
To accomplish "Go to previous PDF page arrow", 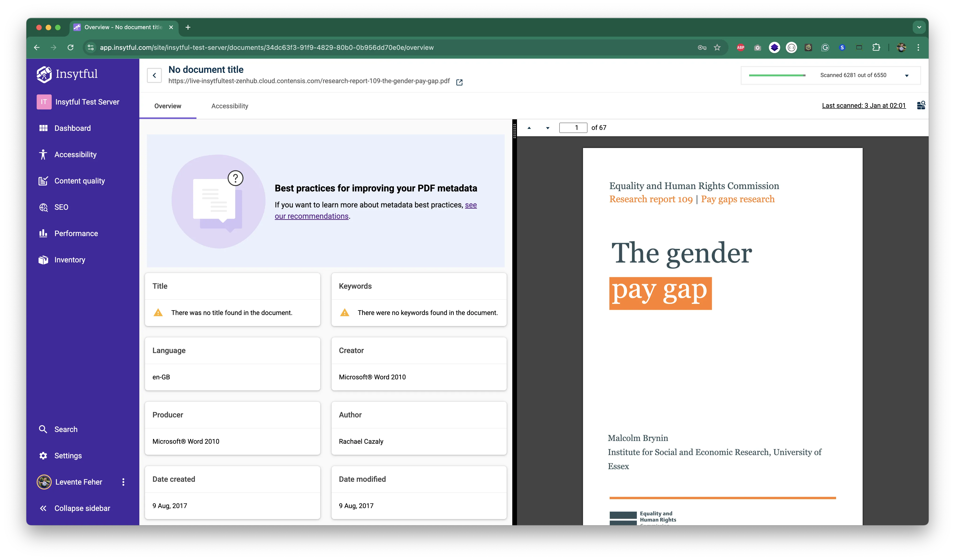I will click(529, 128).
